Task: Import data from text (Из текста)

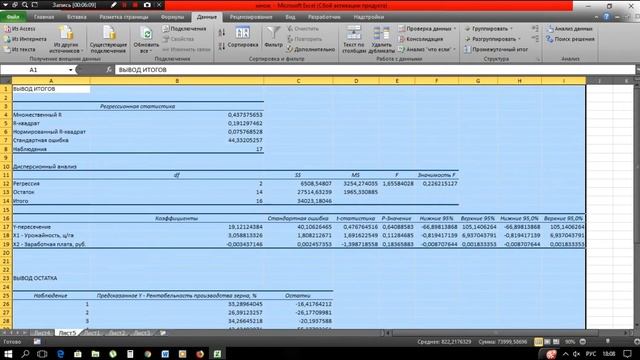Action: click(20, 49)
